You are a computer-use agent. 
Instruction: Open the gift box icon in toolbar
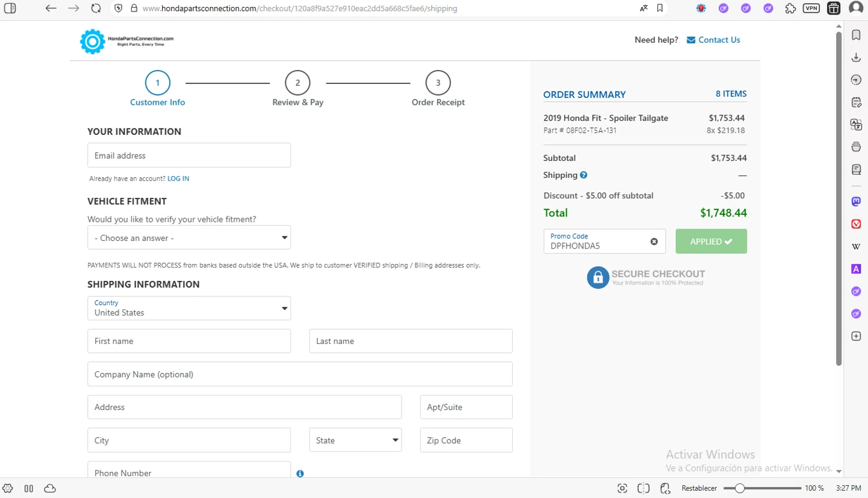[834, 8]
